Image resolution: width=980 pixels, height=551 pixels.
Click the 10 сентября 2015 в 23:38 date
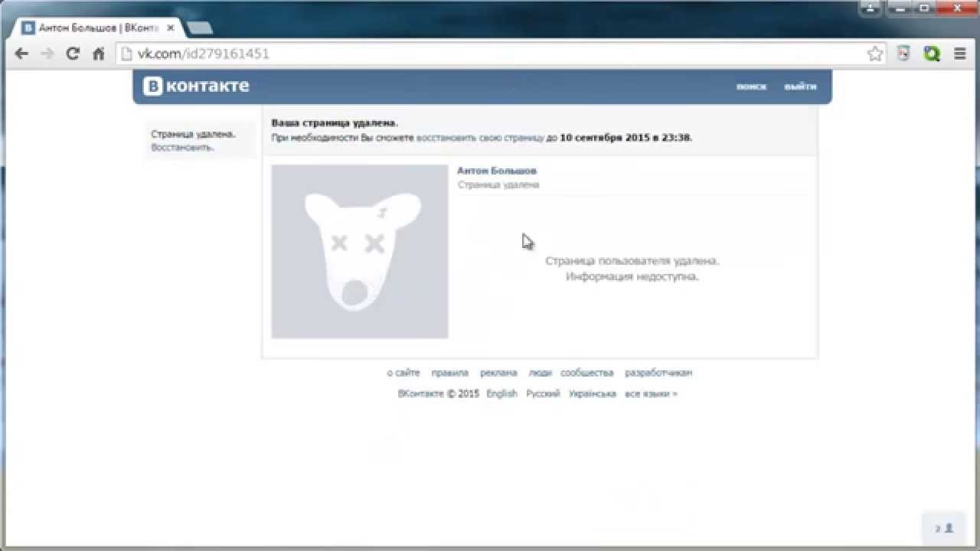626,138
